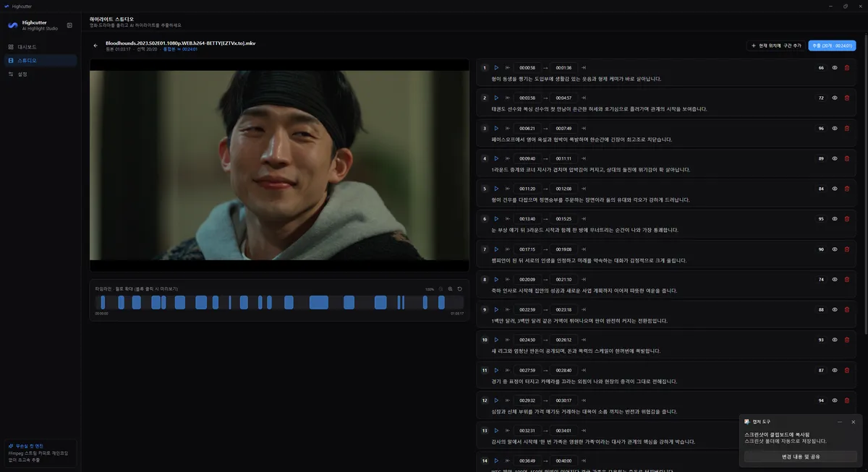Play highlight segment 9 preview
The image size is (868, 472).
(496, 309)
